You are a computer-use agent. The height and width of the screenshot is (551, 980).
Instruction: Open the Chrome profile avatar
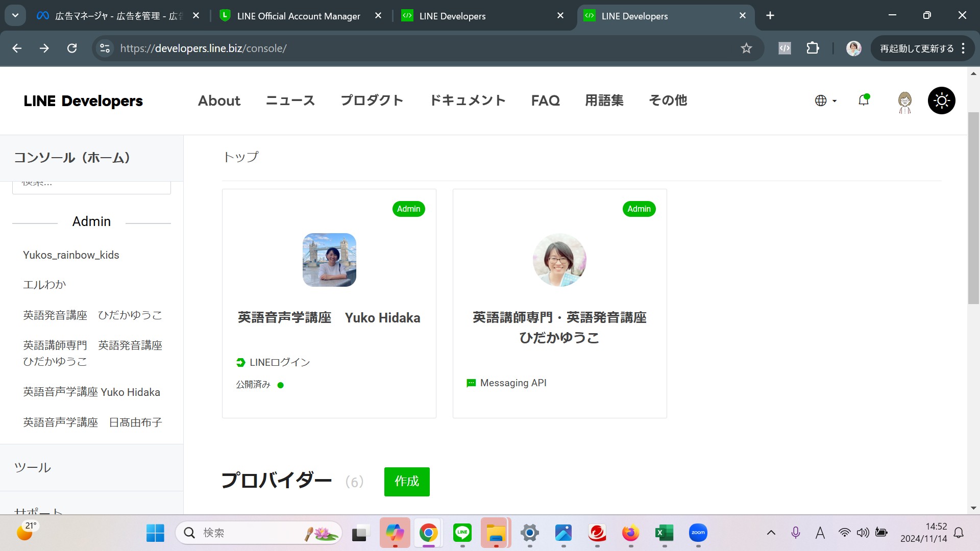click(853, 48)
